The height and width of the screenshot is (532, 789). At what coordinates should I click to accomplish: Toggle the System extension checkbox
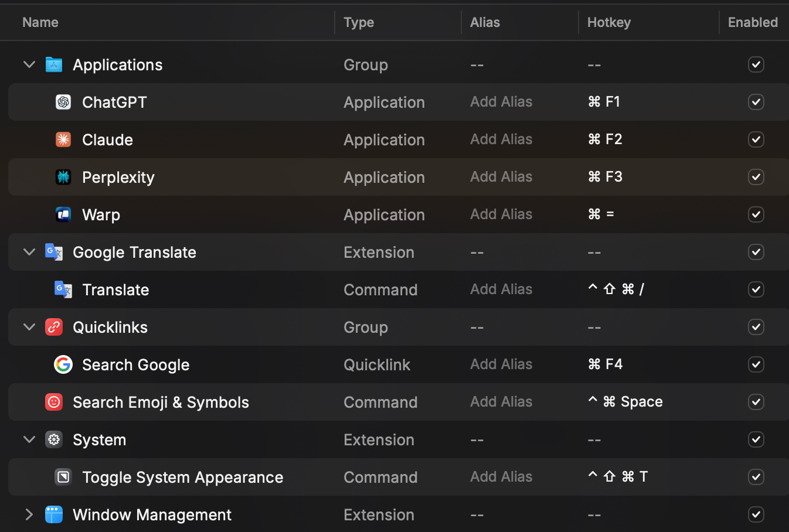(x=756, y=439)
